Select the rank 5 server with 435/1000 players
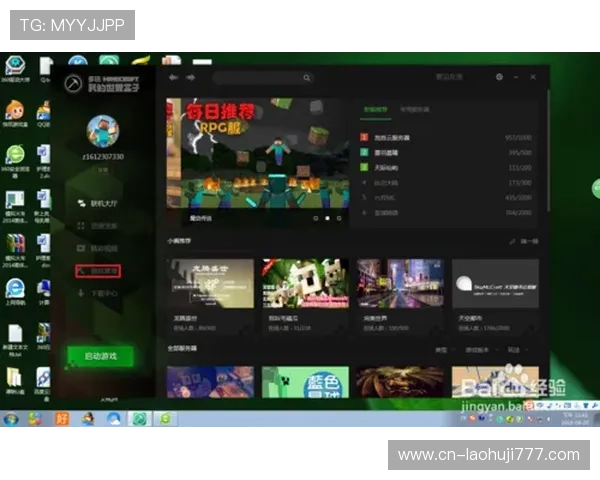Viewport: 600px width, 480px height. 446,198
